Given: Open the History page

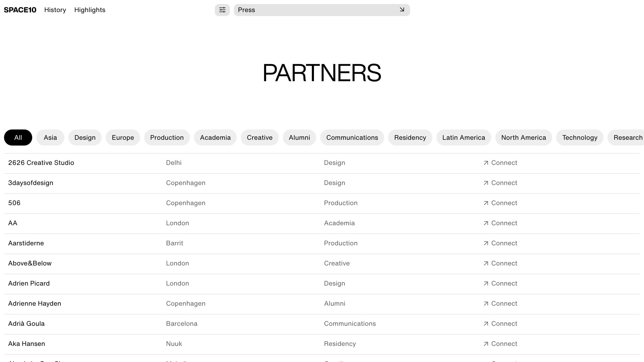Looking at the screenshot, I should click(x=55, y=10).
